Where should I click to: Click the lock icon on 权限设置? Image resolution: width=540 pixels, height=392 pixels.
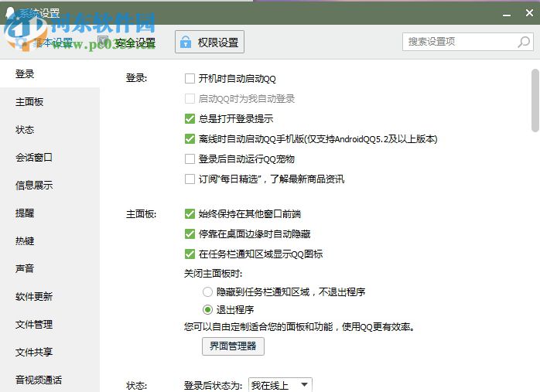coord(185,42)
